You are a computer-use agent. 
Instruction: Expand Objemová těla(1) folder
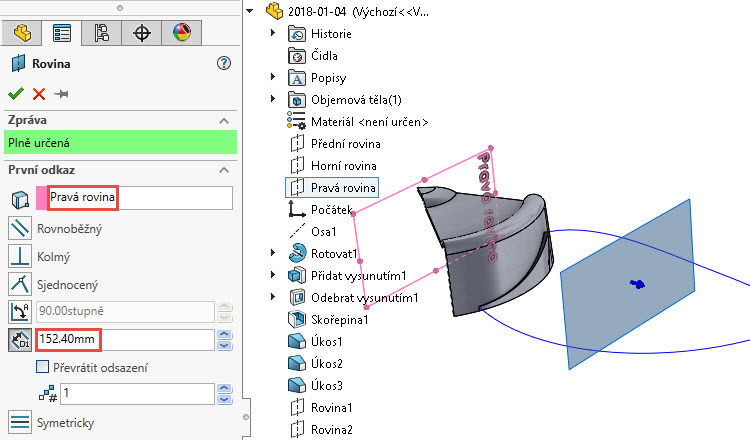(273, 99)
